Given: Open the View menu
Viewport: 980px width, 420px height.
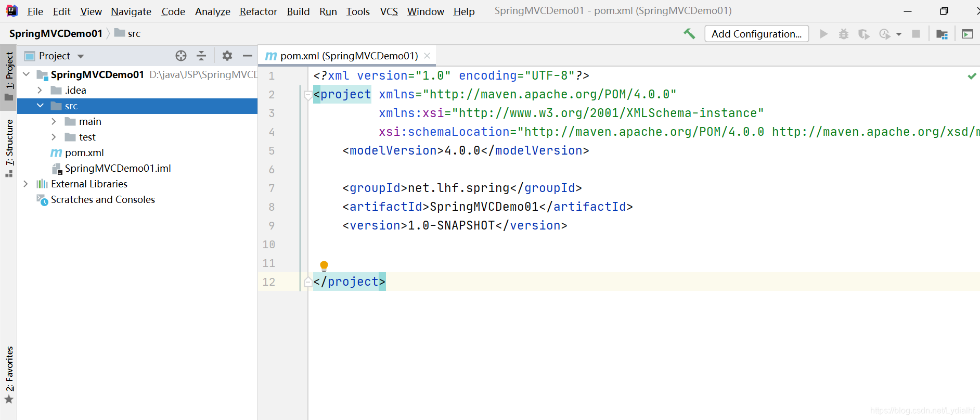Looking at the screenshot, I should tap(91, 11).
